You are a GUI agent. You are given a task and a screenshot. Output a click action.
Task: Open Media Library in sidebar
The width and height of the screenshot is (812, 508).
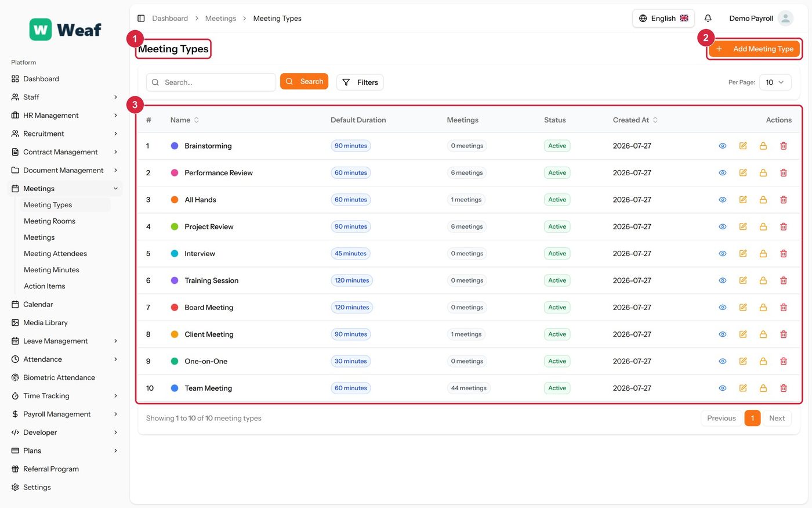[64, 323]
